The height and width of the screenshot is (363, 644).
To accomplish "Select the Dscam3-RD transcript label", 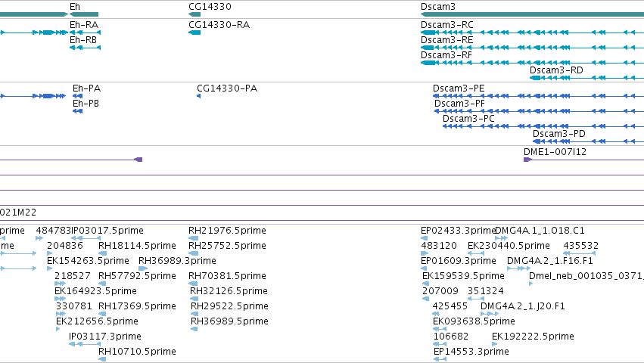I will (x=556, y=70).
